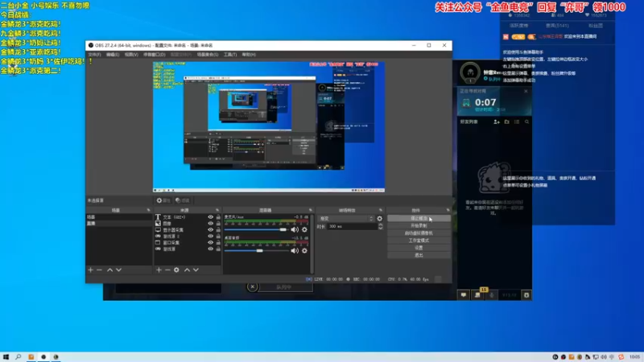Switch to 贵宾(5141) tab in danmaku window
Screen dimensions: 644x362
[x=557, y=26]
